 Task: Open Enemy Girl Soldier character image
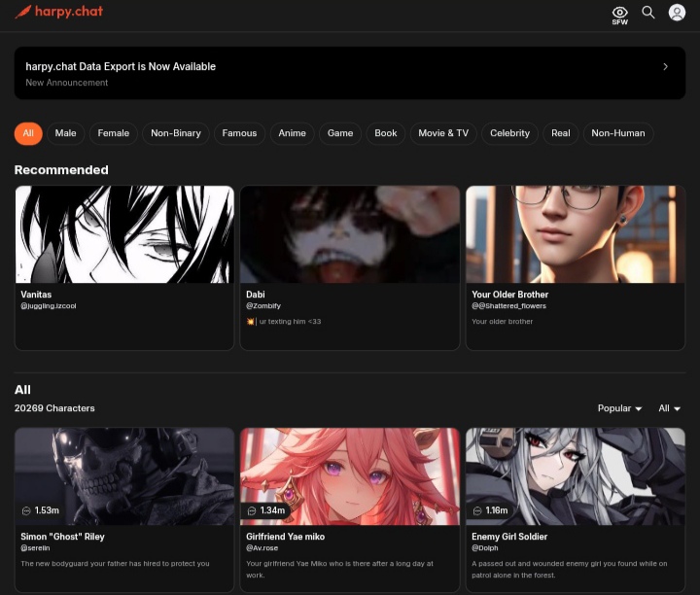576,476
